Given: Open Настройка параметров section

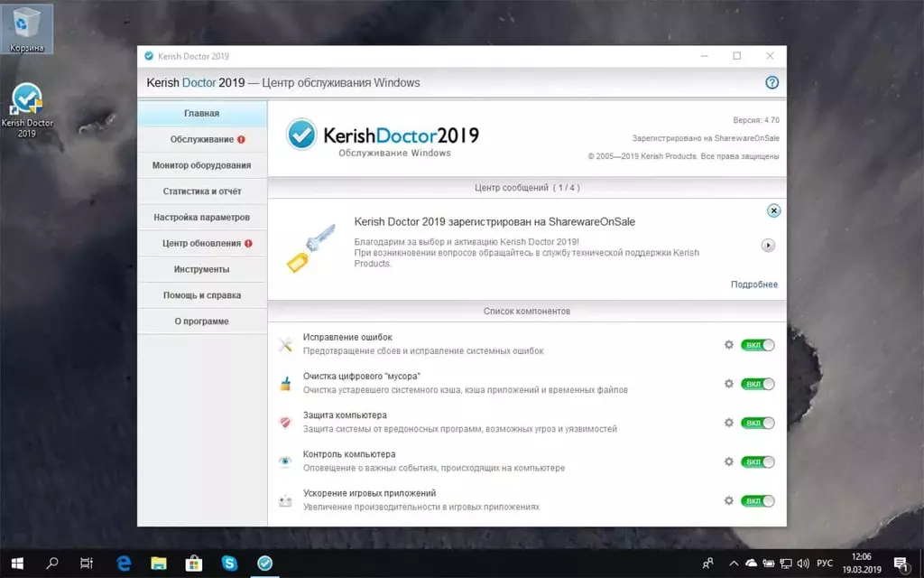Looking at the screenshot, I should [x=202, y=217].
